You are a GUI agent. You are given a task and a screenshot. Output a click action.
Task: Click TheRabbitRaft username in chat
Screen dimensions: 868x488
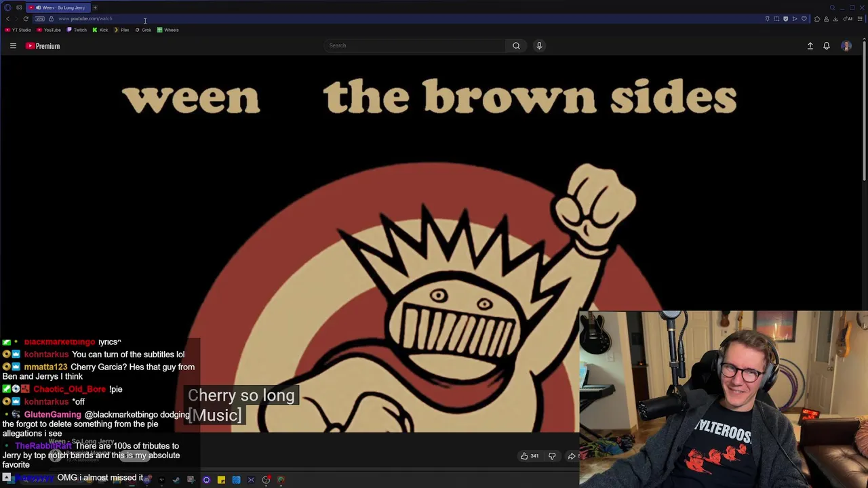pos(43,446)
